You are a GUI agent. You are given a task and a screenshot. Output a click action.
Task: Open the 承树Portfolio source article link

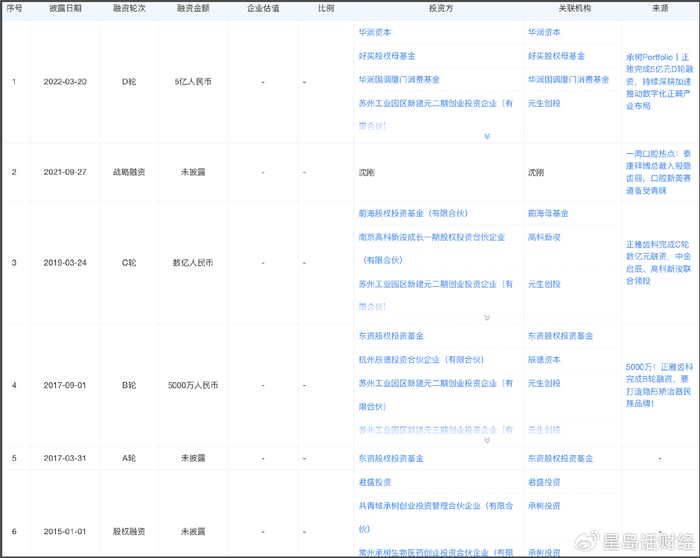click(x=659, y=81)
